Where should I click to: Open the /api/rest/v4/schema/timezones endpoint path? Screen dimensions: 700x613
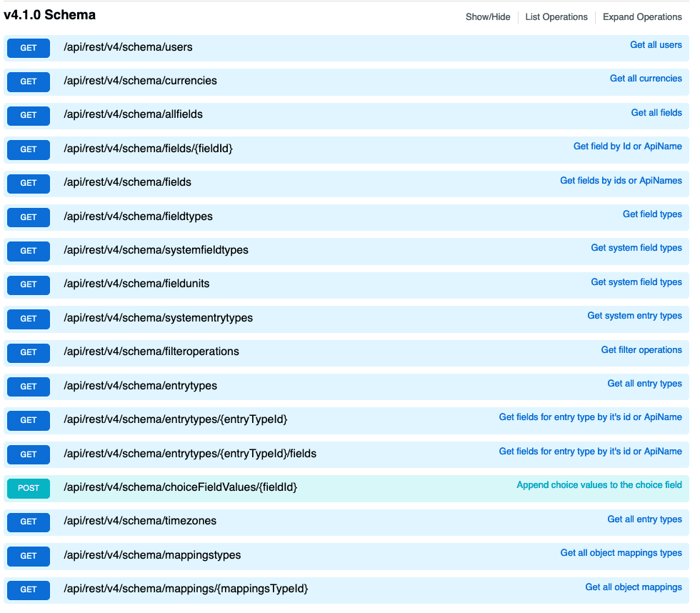140,521
